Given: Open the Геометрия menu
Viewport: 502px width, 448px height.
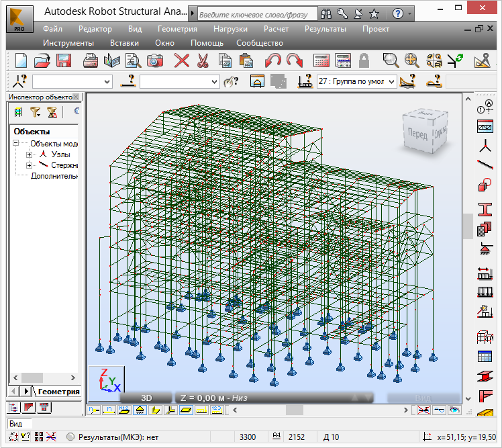Looking at the screenshot, I should (x=177, y=29).
